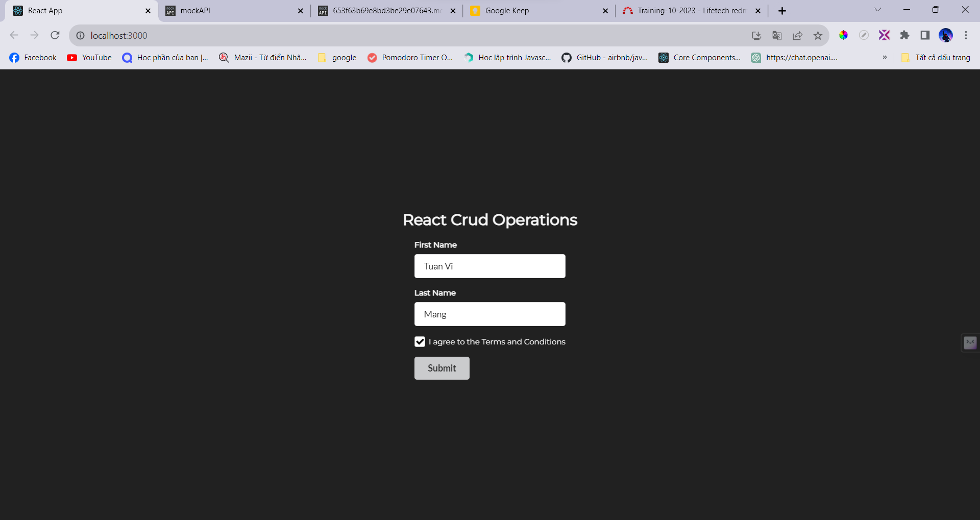
Task: Open the Tất cả dấu trang folder
Action: [936, 58]
